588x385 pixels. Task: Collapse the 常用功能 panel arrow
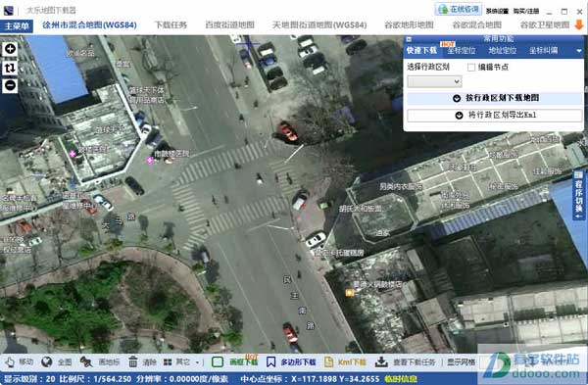pyautogui.click(x=579, y=51)
